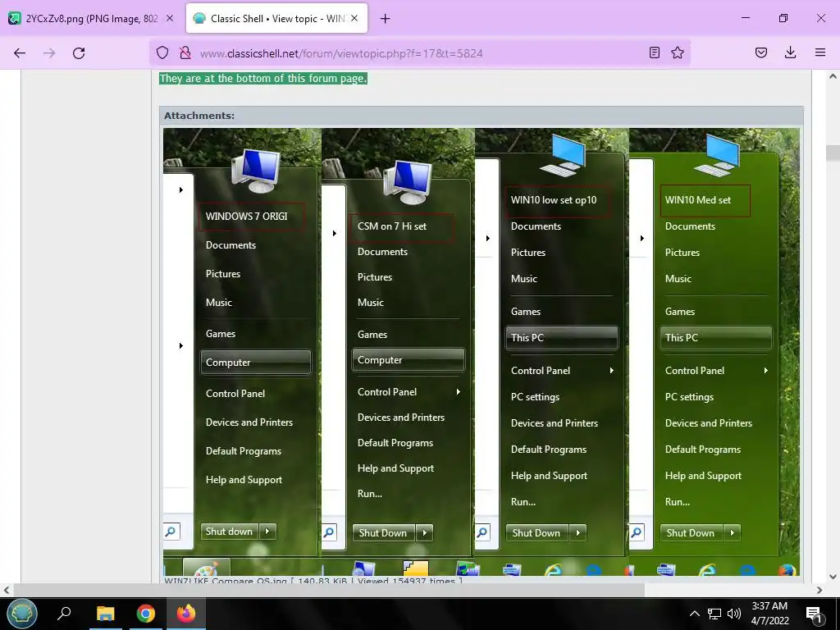Image resolution: width=840 pixels, height=630 pixels.
Task: Click the crossed-out padlock insecure connection icon
Action: [x=185, y=52]
